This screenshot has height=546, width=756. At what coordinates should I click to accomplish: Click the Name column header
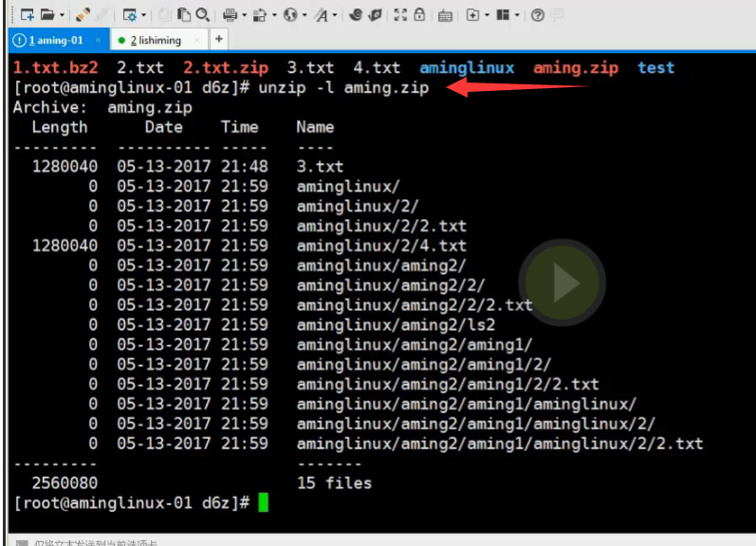tap(315, 127)
